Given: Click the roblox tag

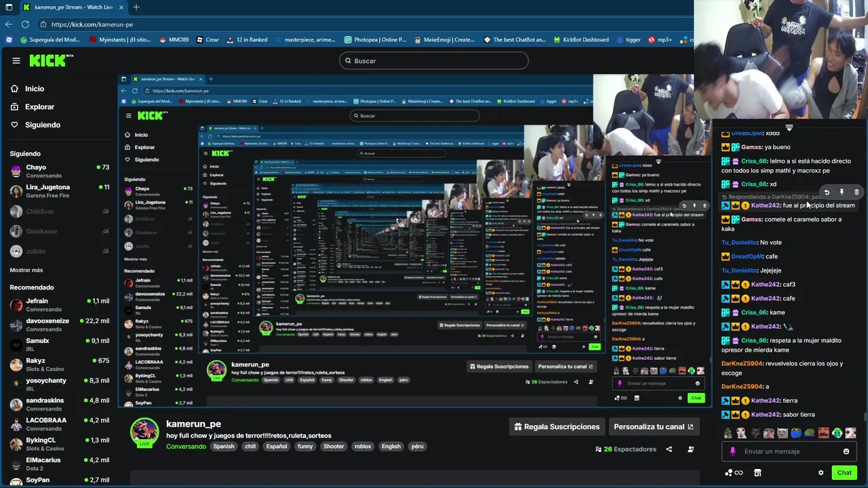Looking at the screenshot, I should coord(363,447).
